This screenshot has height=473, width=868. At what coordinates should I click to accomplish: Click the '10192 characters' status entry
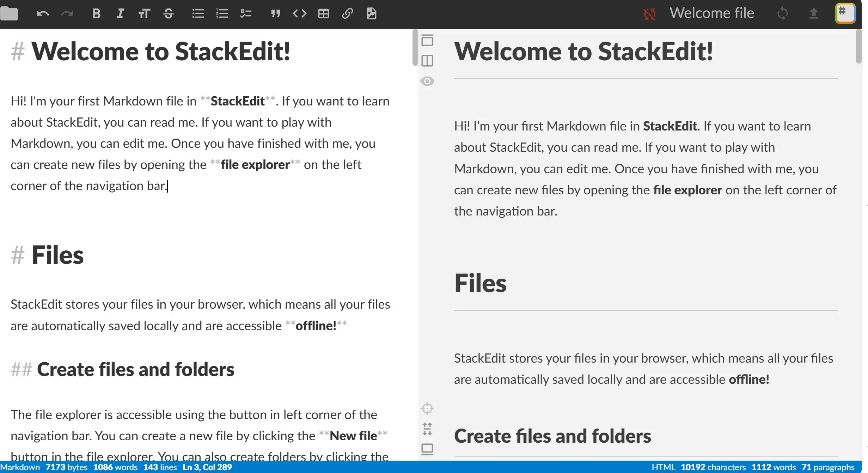pyautogui.click(x=713, y=467)
